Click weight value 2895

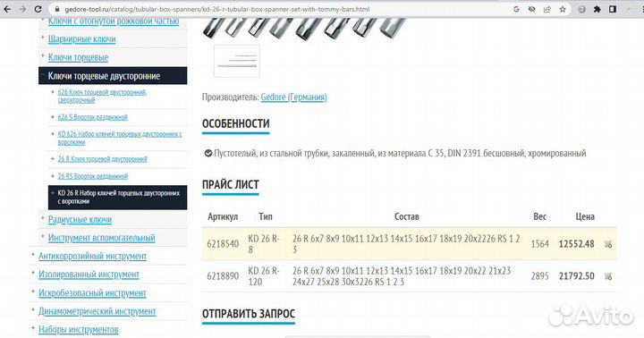539,276
